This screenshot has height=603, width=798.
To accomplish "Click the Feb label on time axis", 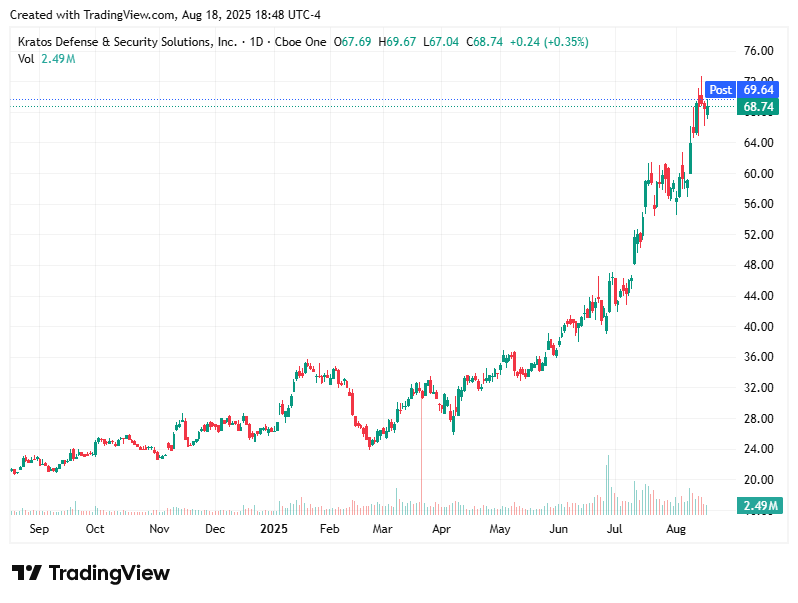I will click(329, 529).
